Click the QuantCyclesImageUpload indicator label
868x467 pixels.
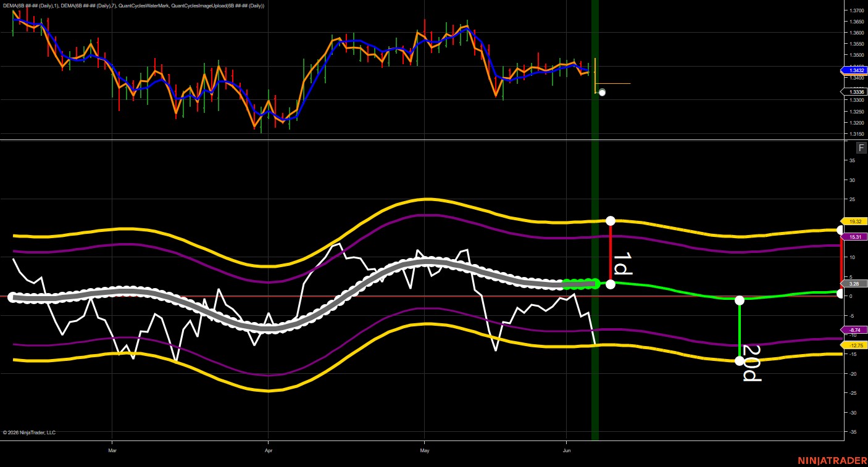[219, 6]
